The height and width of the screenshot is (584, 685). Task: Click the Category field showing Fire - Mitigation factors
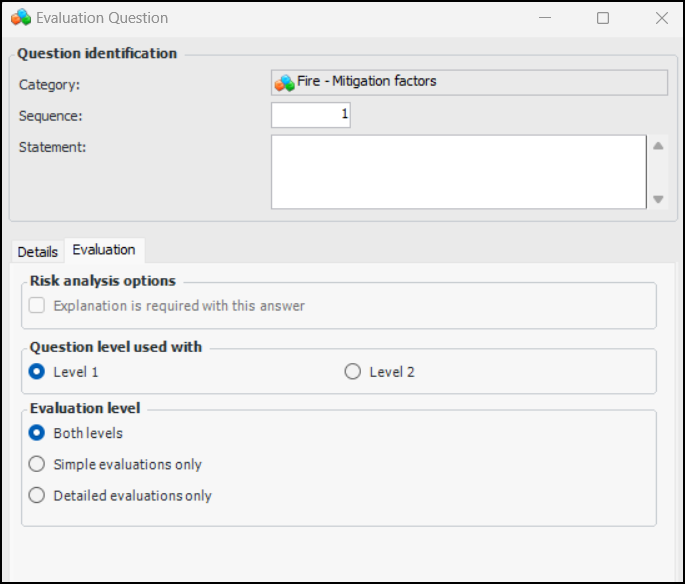pos(469,82)
